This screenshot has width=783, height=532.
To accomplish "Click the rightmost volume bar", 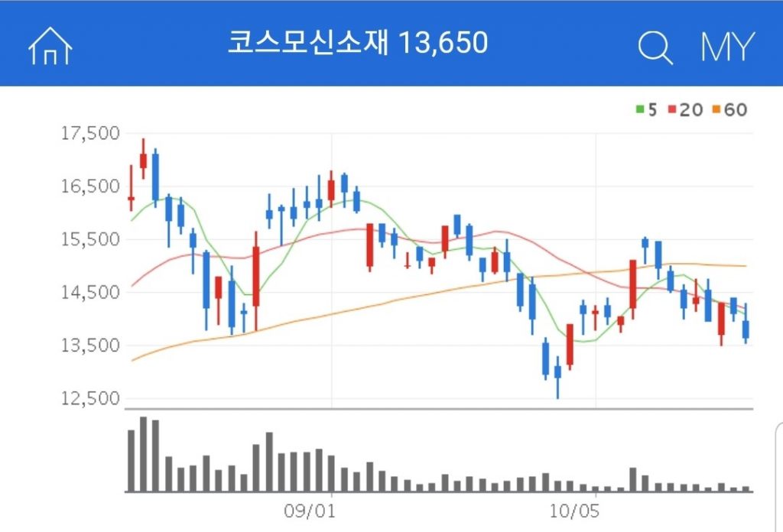I will 746,488.
